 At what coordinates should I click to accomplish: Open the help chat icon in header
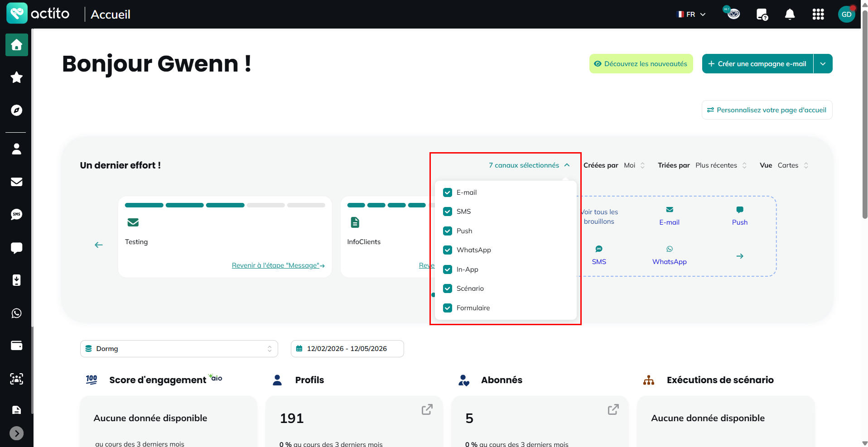tap(762, 14)
